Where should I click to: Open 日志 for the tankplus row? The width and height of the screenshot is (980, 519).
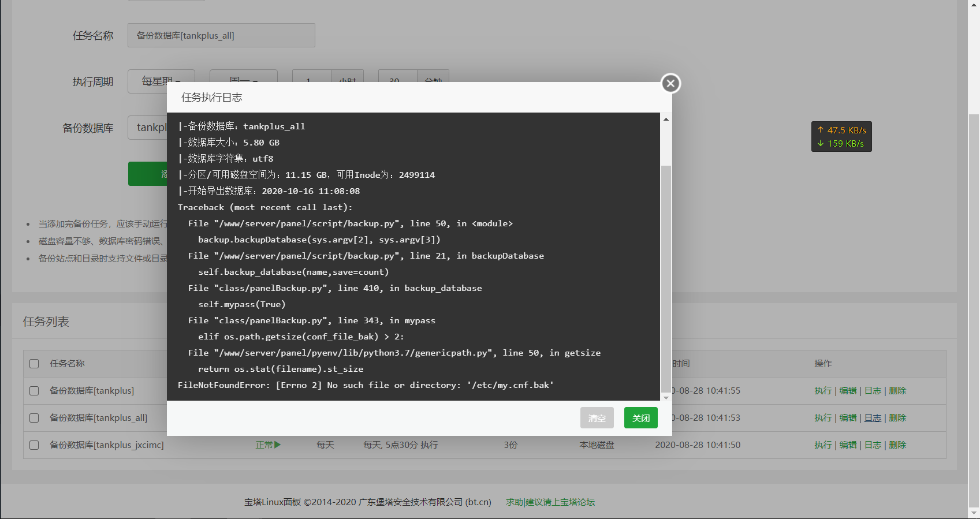pyautogui.click(x=873, y=391)
